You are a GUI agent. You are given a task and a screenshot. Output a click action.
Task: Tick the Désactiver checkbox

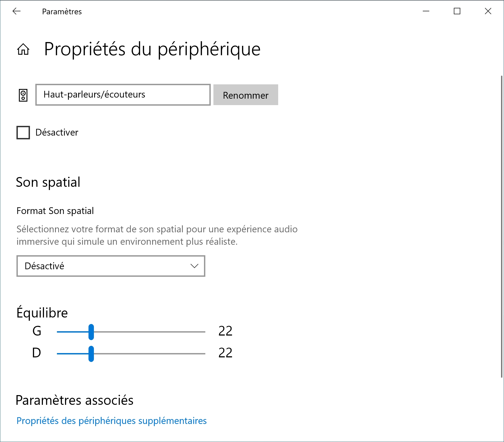coord(23,133)
